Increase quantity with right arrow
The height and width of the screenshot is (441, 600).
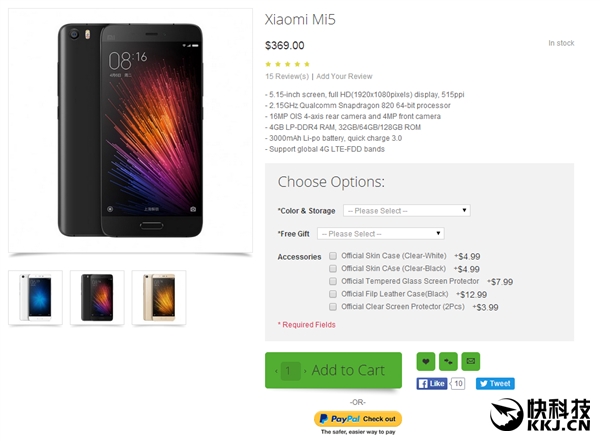pyautogui.click(x=305, y=371)
